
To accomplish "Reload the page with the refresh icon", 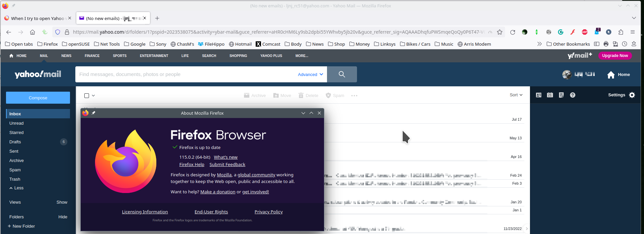I will point(513,32).
